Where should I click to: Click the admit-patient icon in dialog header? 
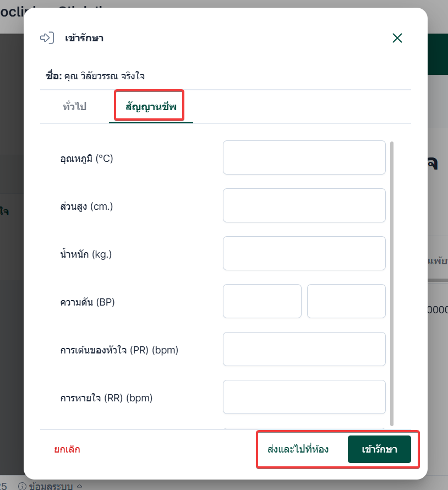click(47, 38)
